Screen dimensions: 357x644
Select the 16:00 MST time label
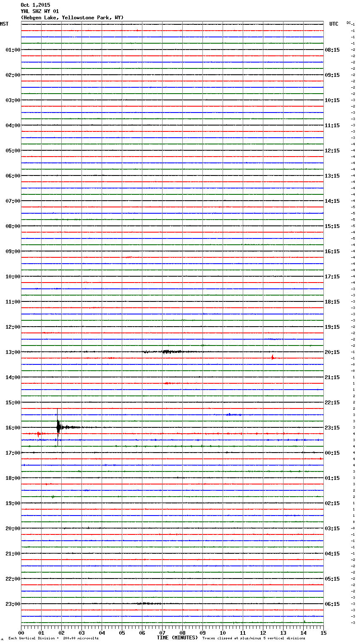13,428
